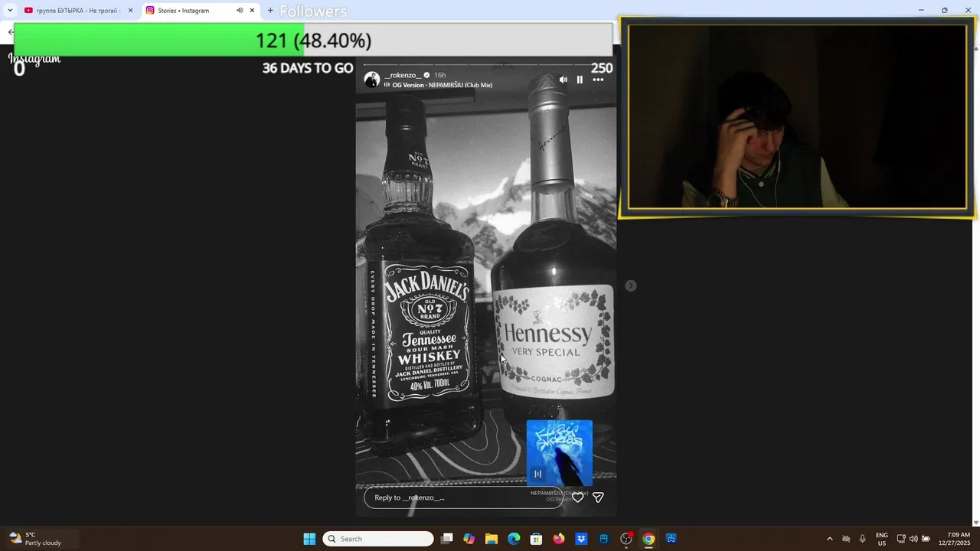Launch Firefox from the taskbar
Viewport: 980px width, 551px height.
559,539
